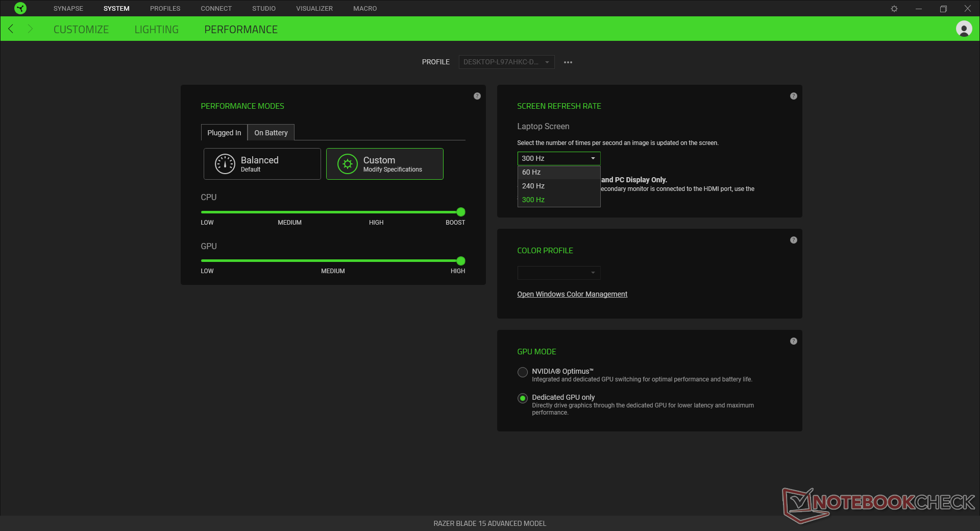Click the CPU slider handle at Boost

pyautogui.click(x=460, y=212)
